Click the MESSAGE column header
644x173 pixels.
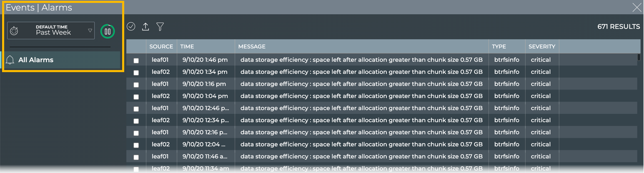coord(252,47)
